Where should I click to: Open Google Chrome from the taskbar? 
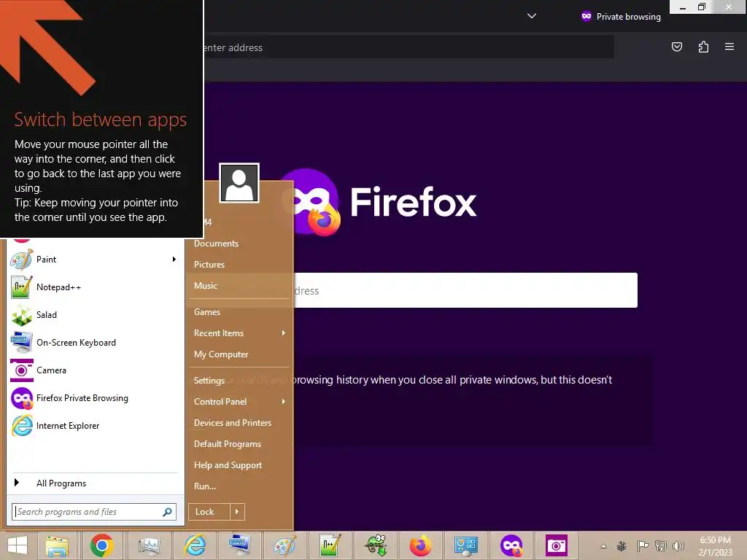102,545
